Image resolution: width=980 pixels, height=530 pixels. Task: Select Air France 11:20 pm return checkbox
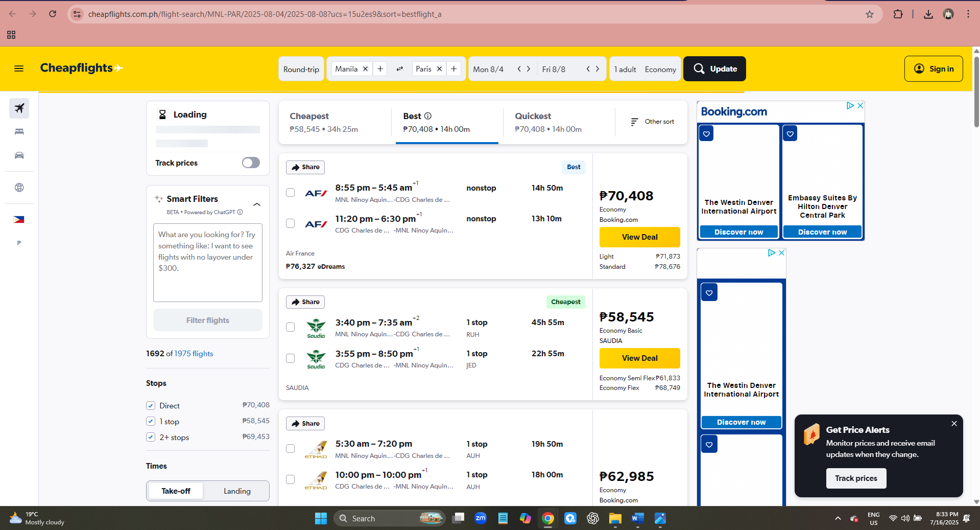click(291, 223)
